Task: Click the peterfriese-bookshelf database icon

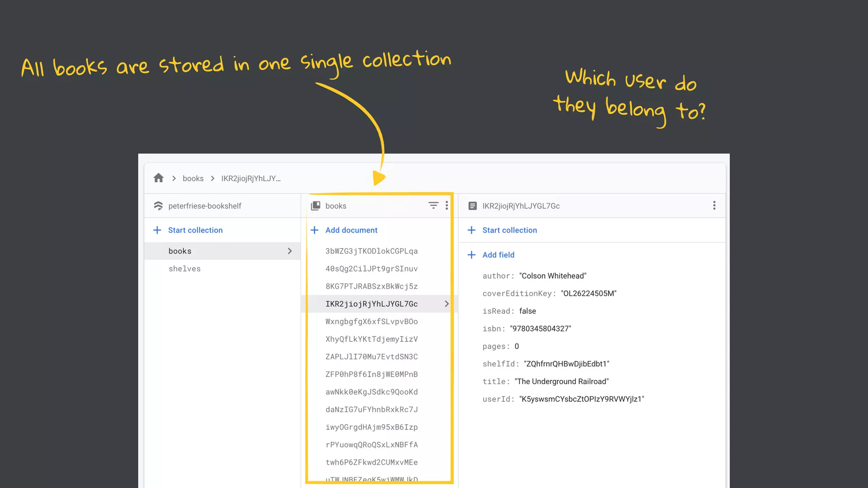Action: click(158, 206)
